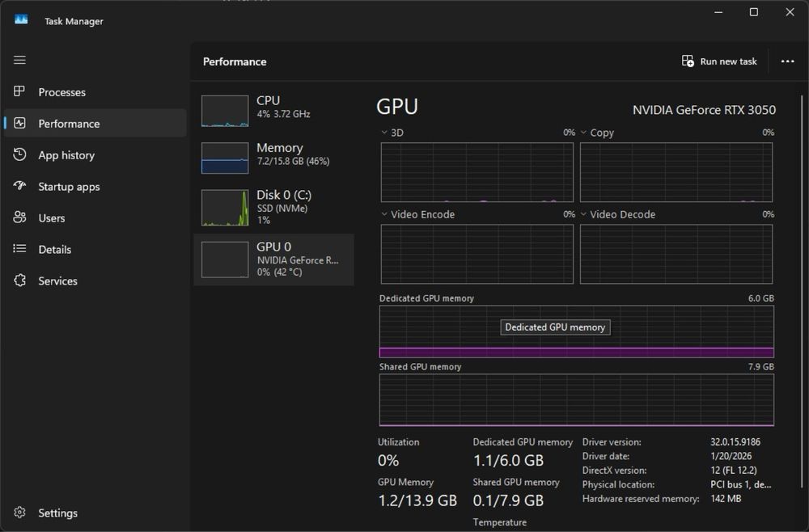Select the GPU 0 graph thumbnail
This screenshot has width=809, height=532.
point(224,260)
